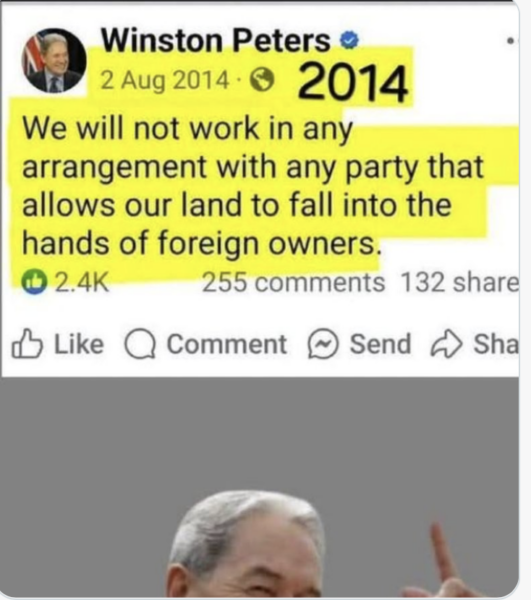Click the Share button label
The height and width of the screenshot is (600, 531).
496,344
